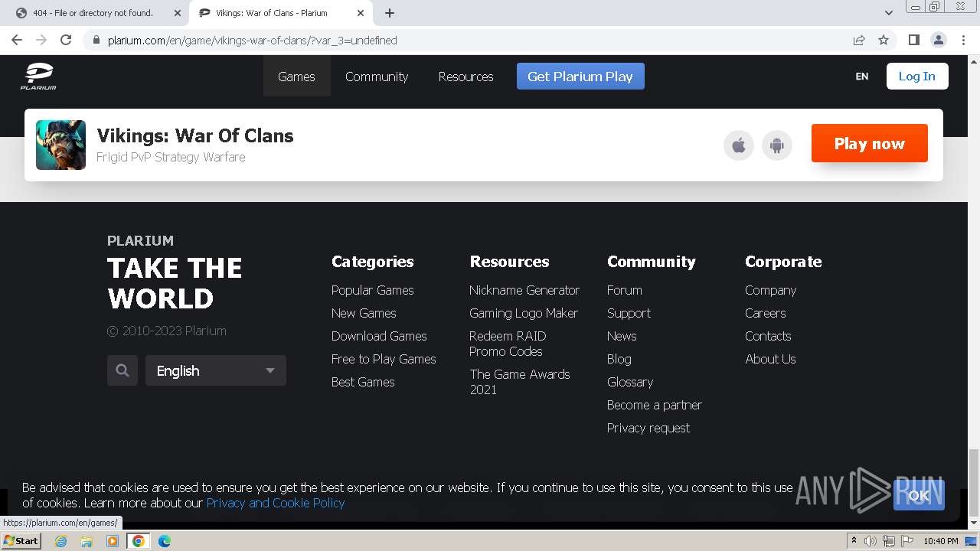Expand the tab search chevron

click(888, 13)
